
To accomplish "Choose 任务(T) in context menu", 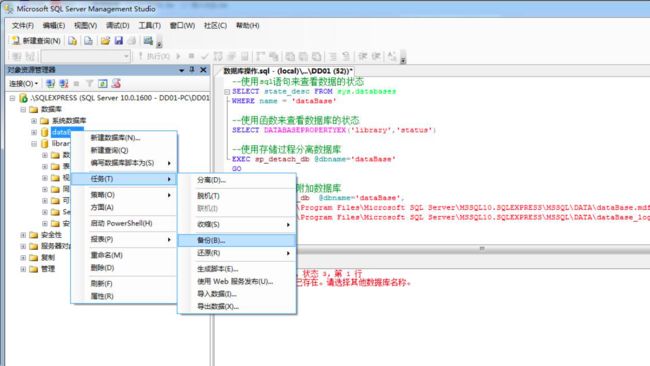I will 124,179.
